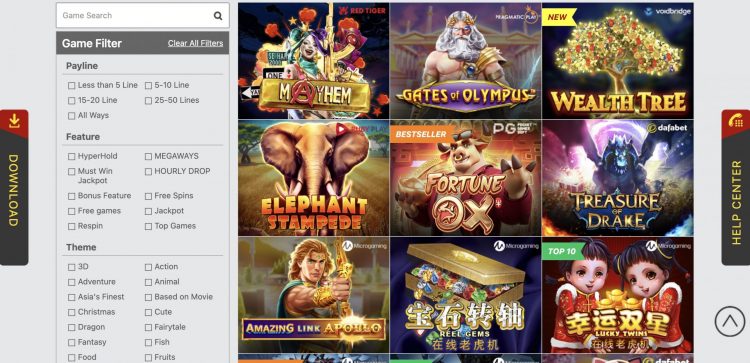Tick the 15-20 Line checkbox
The height and width of the screenshot is (363, 750).
[72, 101]
